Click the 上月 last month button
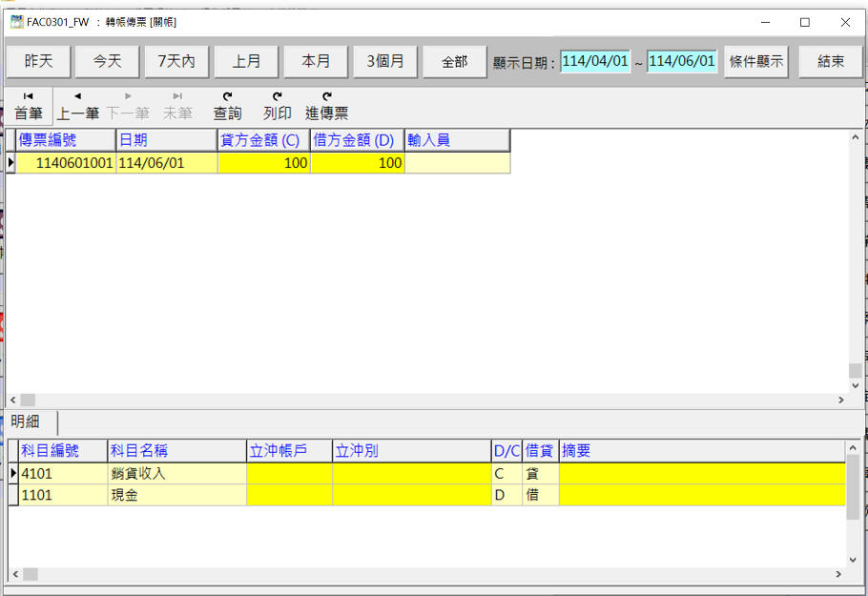 [x=246, y=61]
